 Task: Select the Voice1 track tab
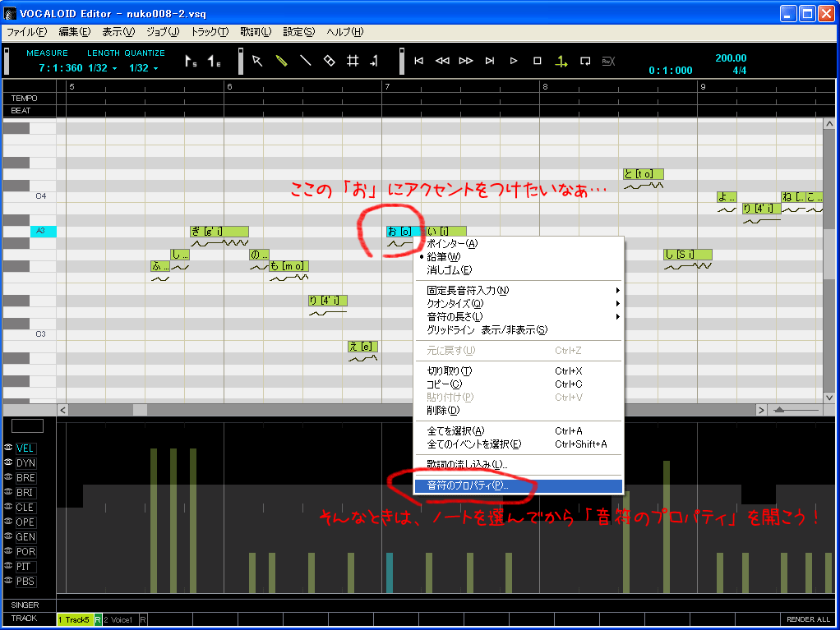(x=120, y=619)
